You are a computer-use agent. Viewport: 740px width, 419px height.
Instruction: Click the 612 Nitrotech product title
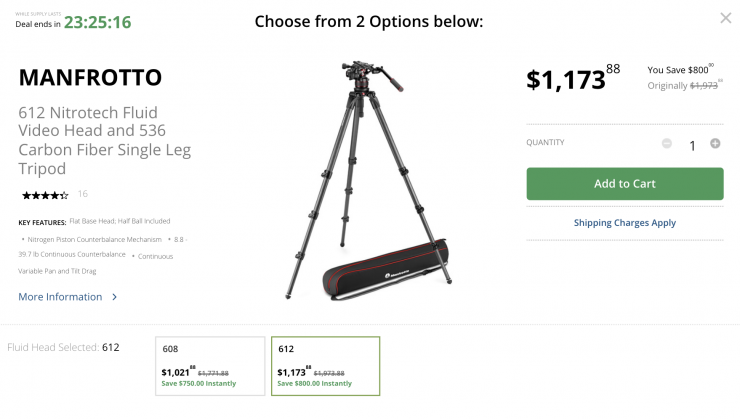105,140
